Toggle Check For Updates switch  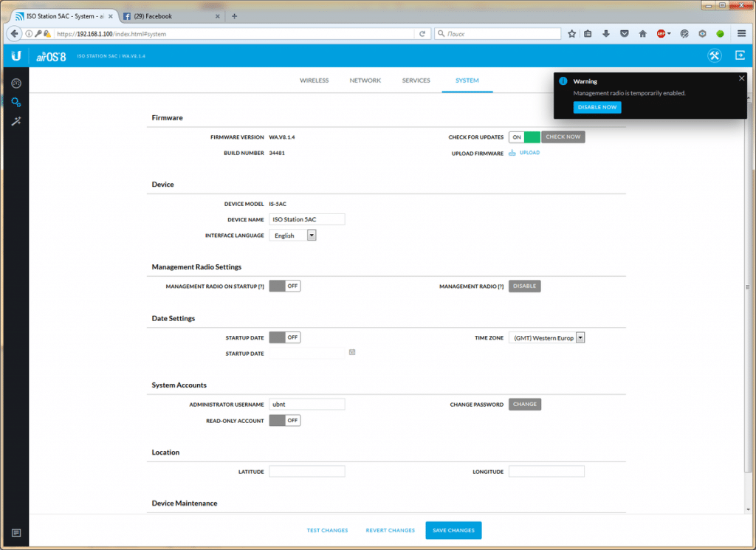[524, 137]
